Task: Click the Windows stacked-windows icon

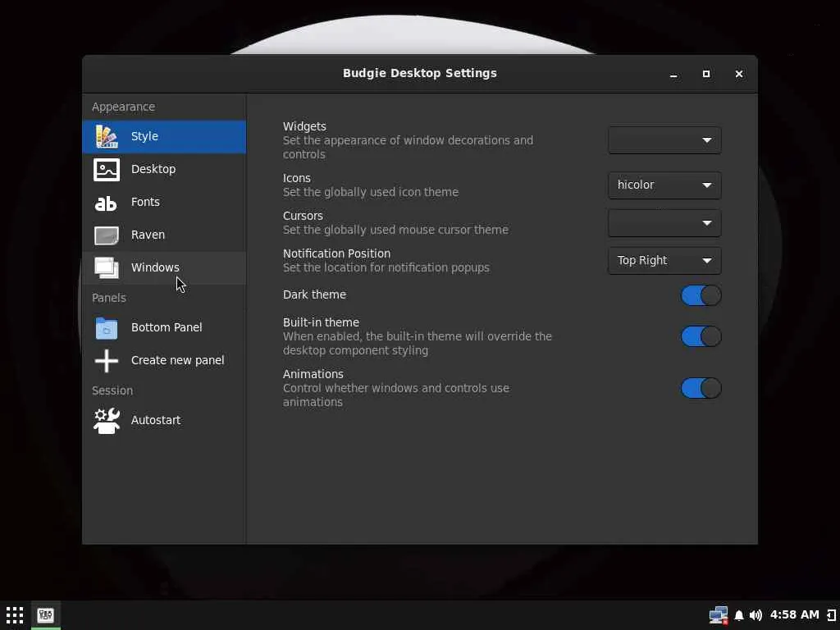Action: coord(106,267)
